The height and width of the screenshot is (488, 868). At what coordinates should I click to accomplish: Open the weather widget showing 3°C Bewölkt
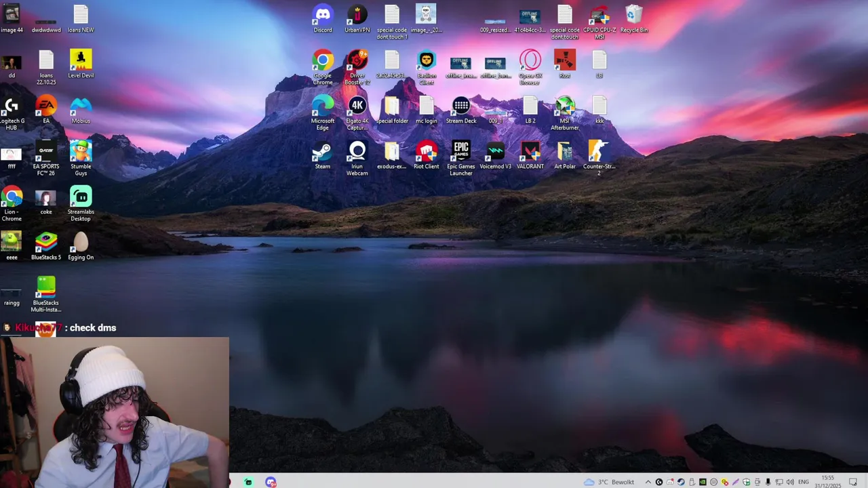[x=609, y=482]
